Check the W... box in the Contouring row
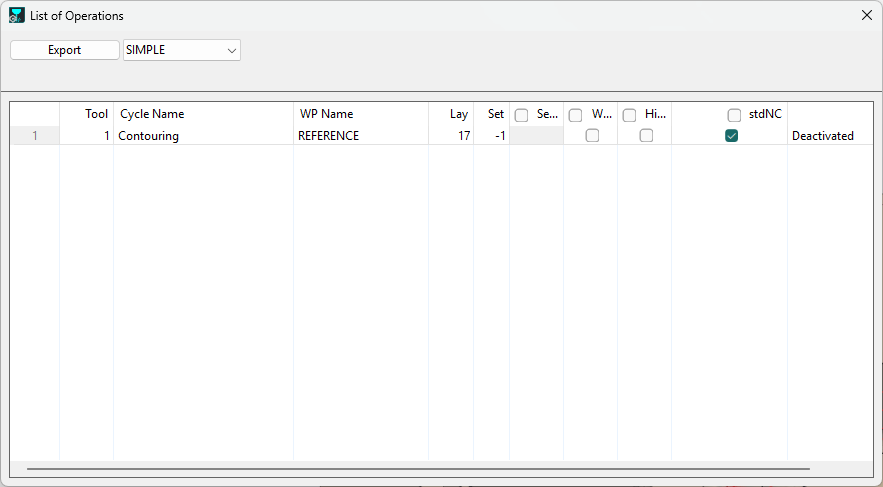This screenshot has width=883, height=487. [592, 136]
